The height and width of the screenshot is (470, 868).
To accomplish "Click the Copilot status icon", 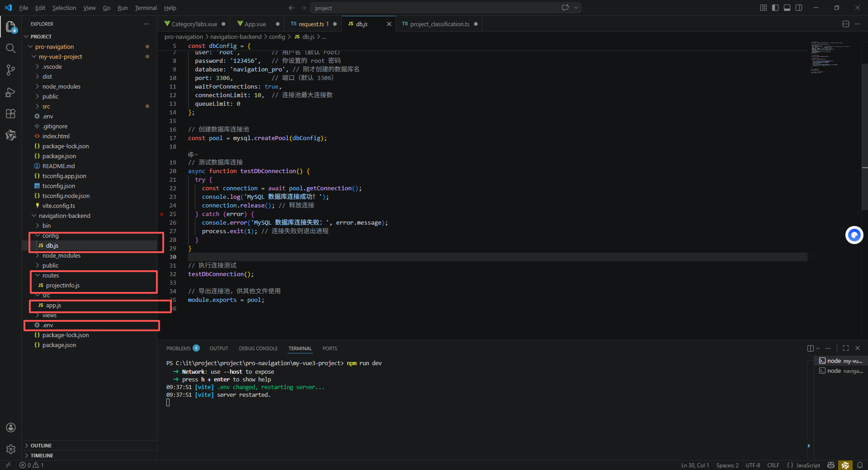I will (x=831, y=465).
